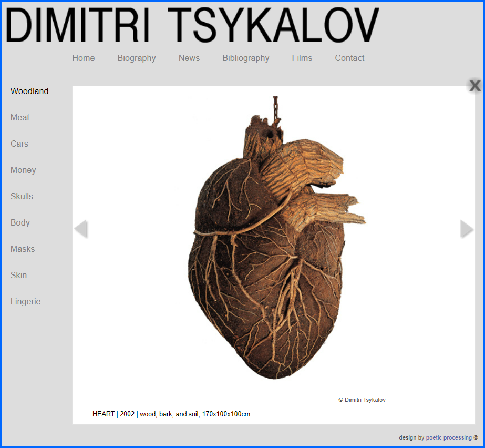Select the Woodland gallery
Viewport: 485px width, 448px height.
pos(29,91)
